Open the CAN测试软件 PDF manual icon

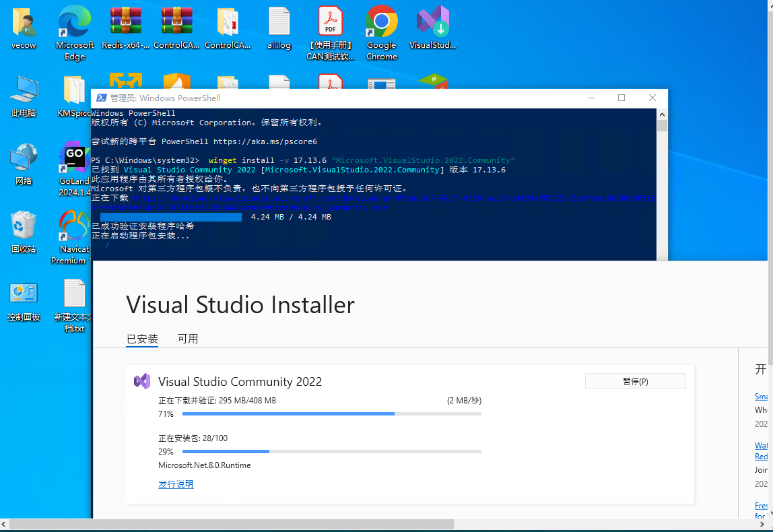(x=331, y=32)
